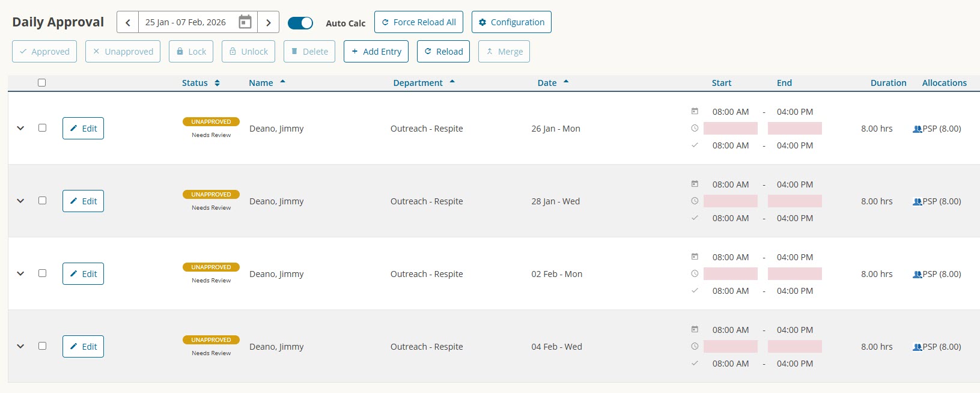Click approved checkmark icon in 26 Jan row
The height and width of the screenshot is (393, 980).
coord(695,145)
